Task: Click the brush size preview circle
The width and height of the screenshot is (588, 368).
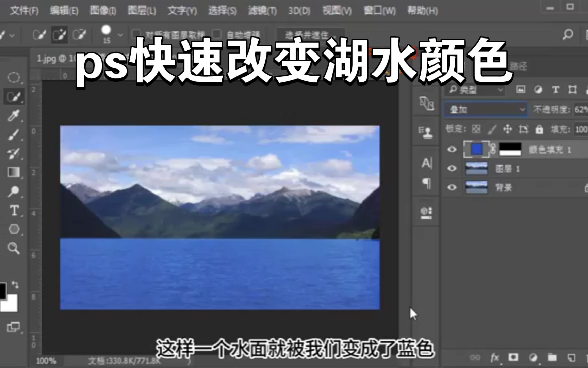Action: [106, 30]
